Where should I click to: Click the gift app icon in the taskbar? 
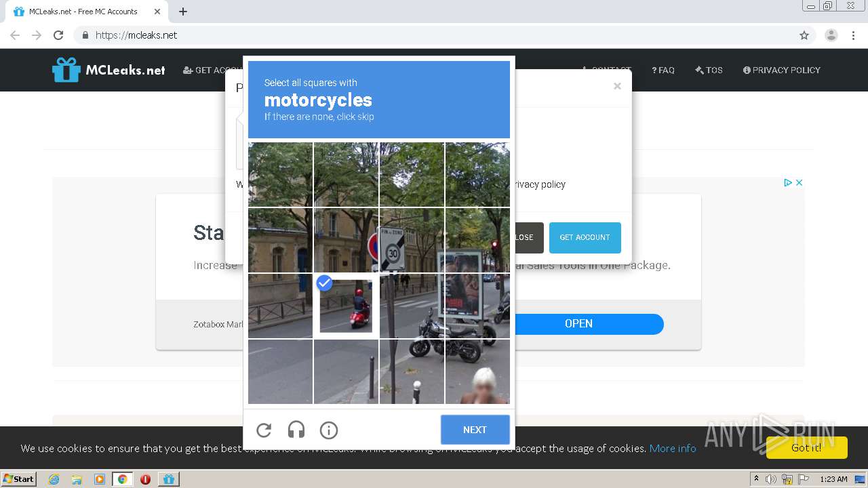point(169,479)
